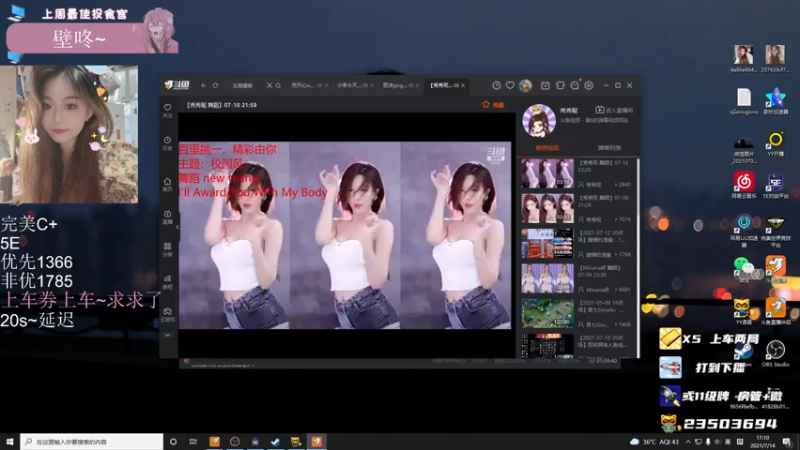Play the 2021-07-10 20点场 video thumbnail
Viewport: 800px width, 450px height.
click(547, 345)
